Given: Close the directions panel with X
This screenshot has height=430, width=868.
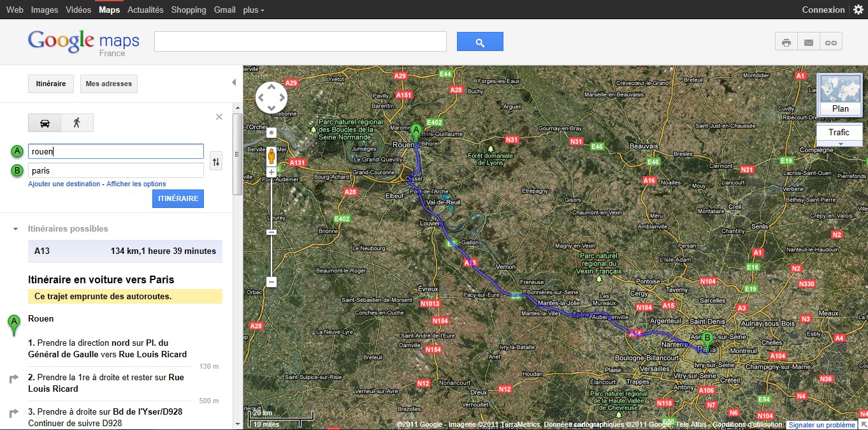Looking at the screenshot, I should [x=219, y=117].
